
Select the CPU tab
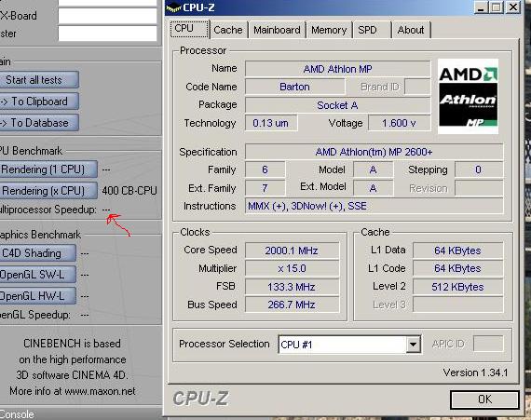189,29
